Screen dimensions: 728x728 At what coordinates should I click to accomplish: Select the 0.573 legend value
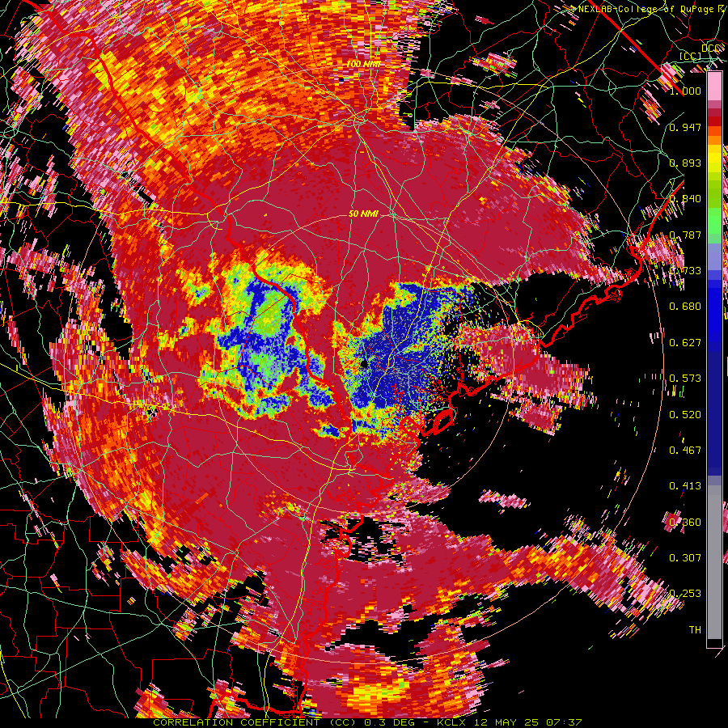685,378
